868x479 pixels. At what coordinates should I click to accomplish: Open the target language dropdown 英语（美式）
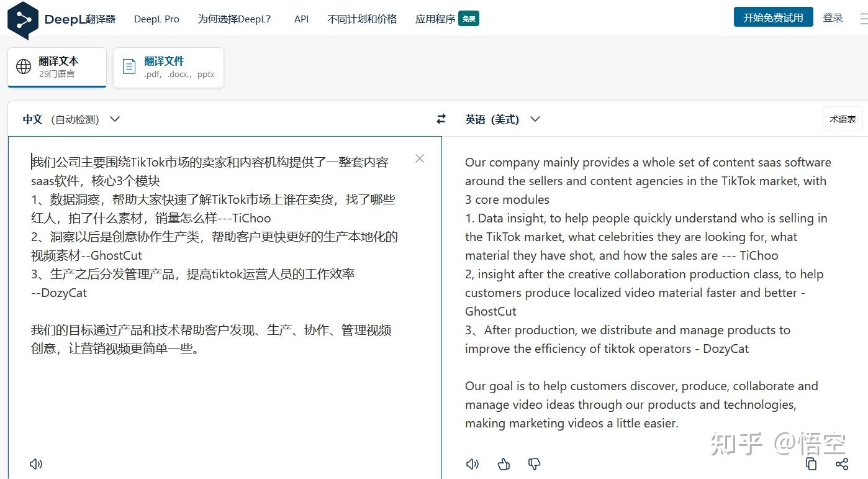[x=502, y=119]
